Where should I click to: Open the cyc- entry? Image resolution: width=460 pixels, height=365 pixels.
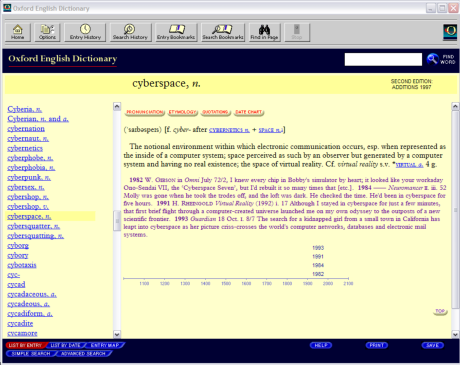click(x=14, y=275)
